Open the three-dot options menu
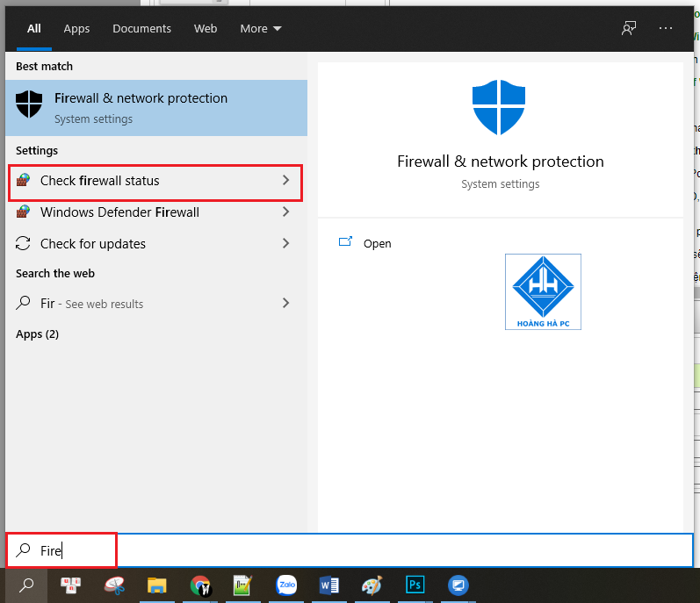The image size is (700, 603). click(665, 29)
